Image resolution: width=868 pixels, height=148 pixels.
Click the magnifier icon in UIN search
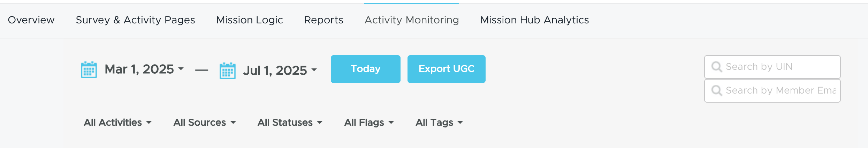pos(717,67)
